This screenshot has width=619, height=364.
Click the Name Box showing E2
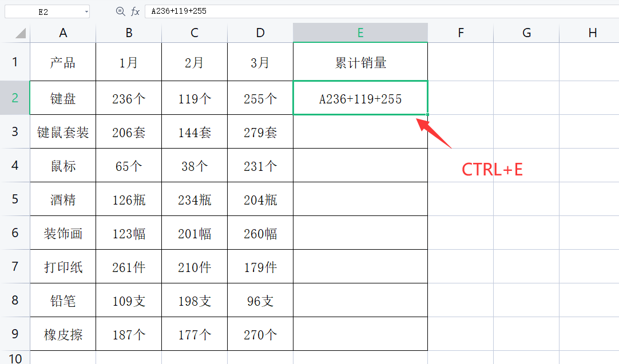pos(43,11)
